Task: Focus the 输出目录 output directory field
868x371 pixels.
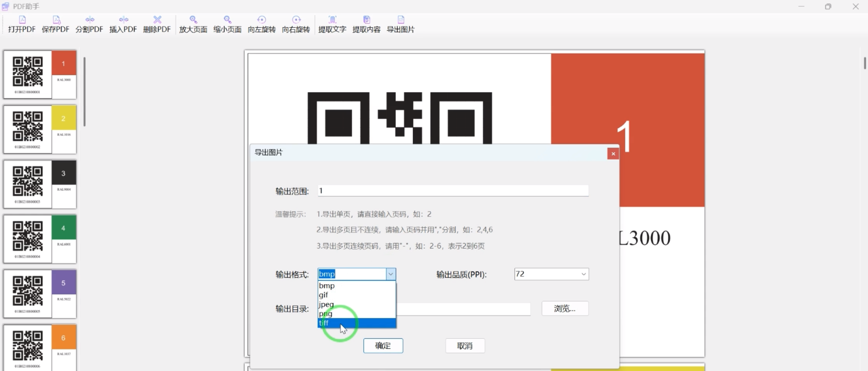Action: [463, 309]
